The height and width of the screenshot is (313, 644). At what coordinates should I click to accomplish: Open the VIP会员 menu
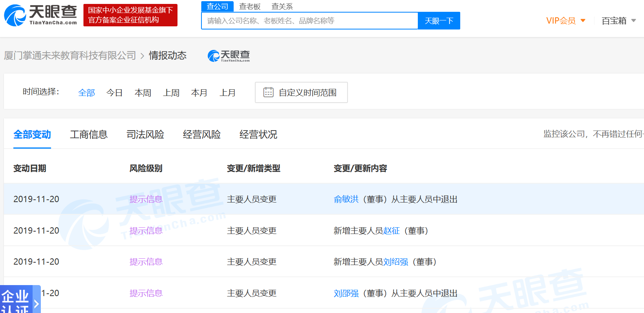tap(561, 21)
